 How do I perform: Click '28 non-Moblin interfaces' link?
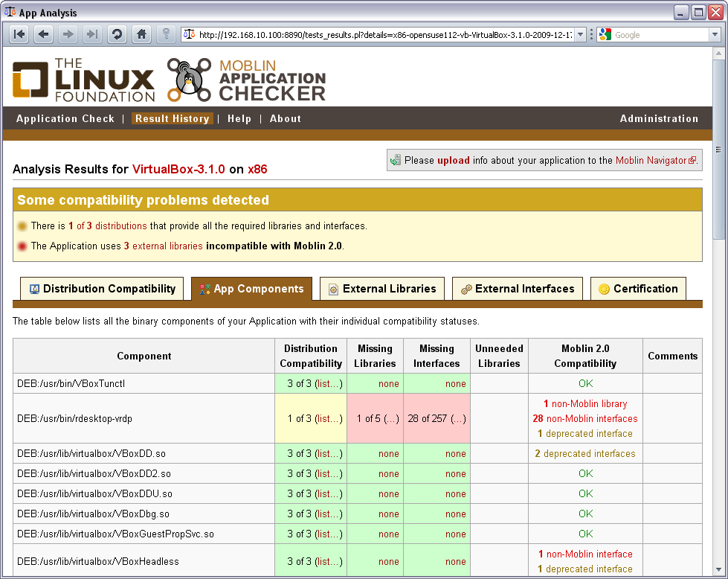tap(585, 418)
